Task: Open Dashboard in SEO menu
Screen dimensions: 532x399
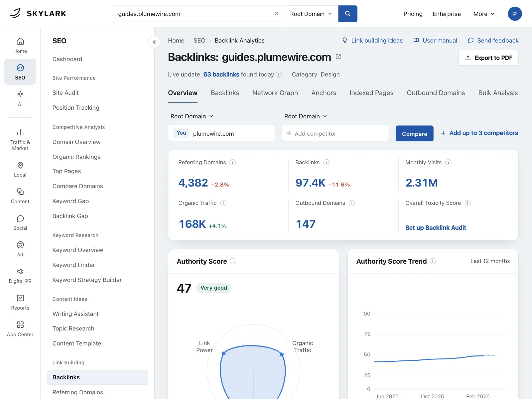Action: [67, 59]
